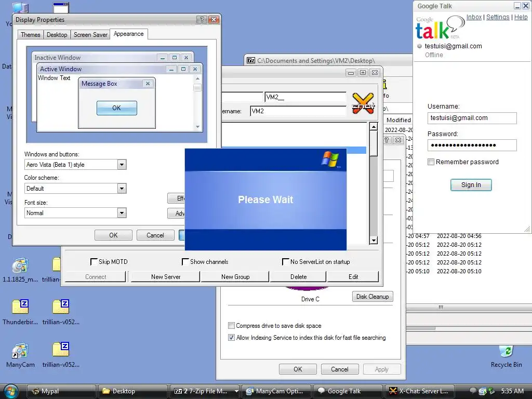This screenshot has height=399, width=532.
Task: Click X-Chat server list scrollbar up arrow
Action: tap(374, 127)
